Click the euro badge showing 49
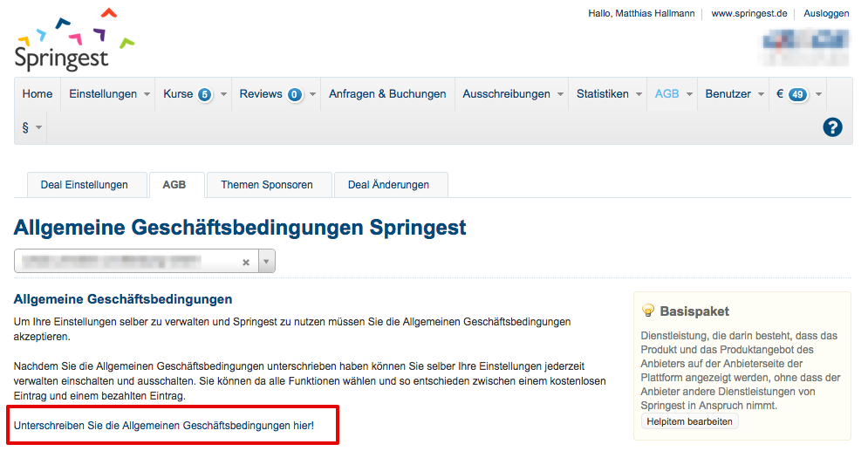This screenshot has width=868, height=451. point(797,94)
